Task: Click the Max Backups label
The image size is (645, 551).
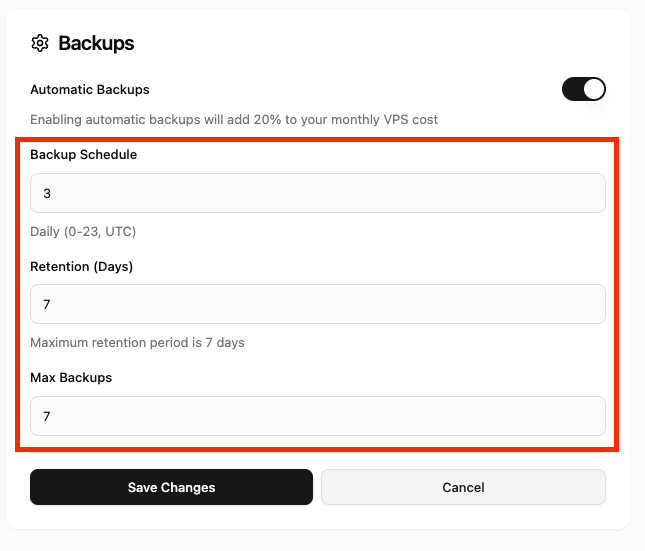Action: 71,378
